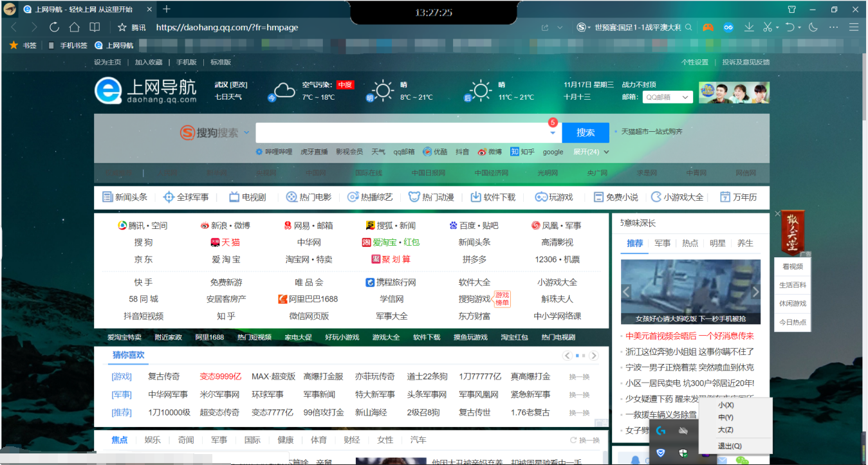Open the 设为主页 link
Image resolution: width=868 pixels, height=465 pixels.
click(107, 62)
